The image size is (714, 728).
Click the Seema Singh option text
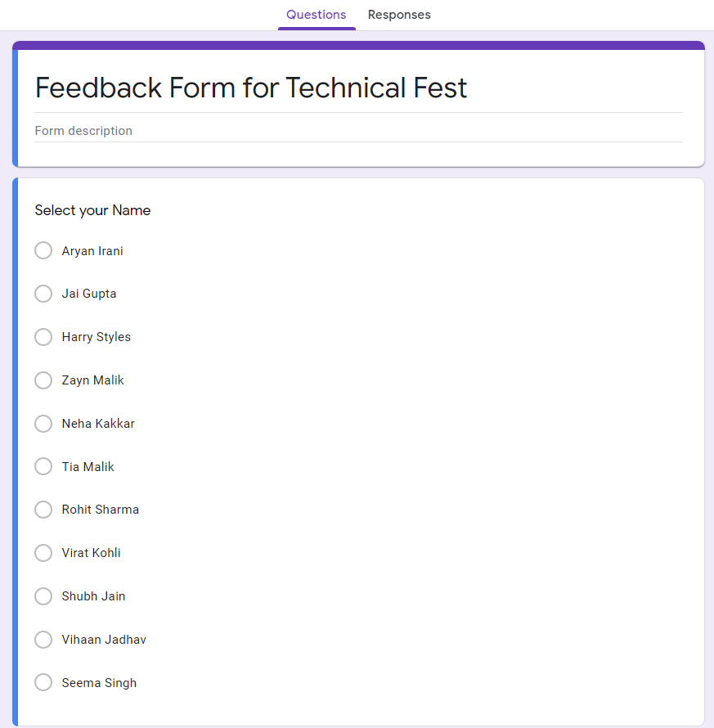click(99, 683)
